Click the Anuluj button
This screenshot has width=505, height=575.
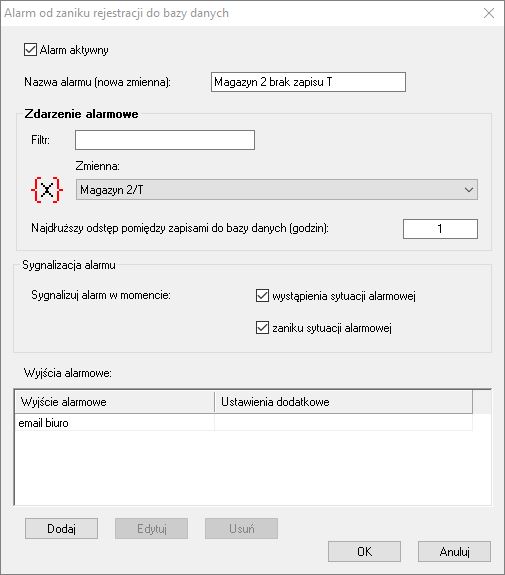454,552
